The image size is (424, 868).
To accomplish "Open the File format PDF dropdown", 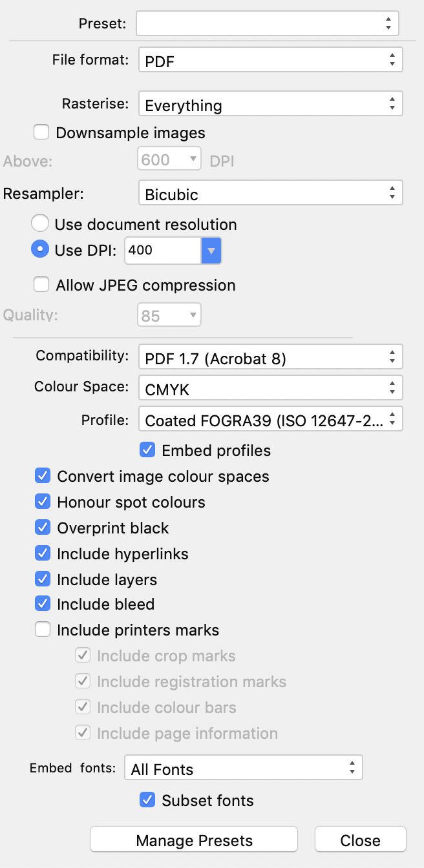I will click(x=270, y=60).
